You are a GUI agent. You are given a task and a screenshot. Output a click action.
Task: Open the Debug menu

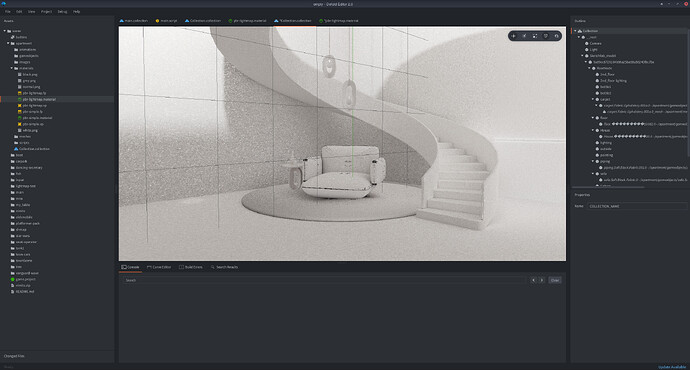62,11
